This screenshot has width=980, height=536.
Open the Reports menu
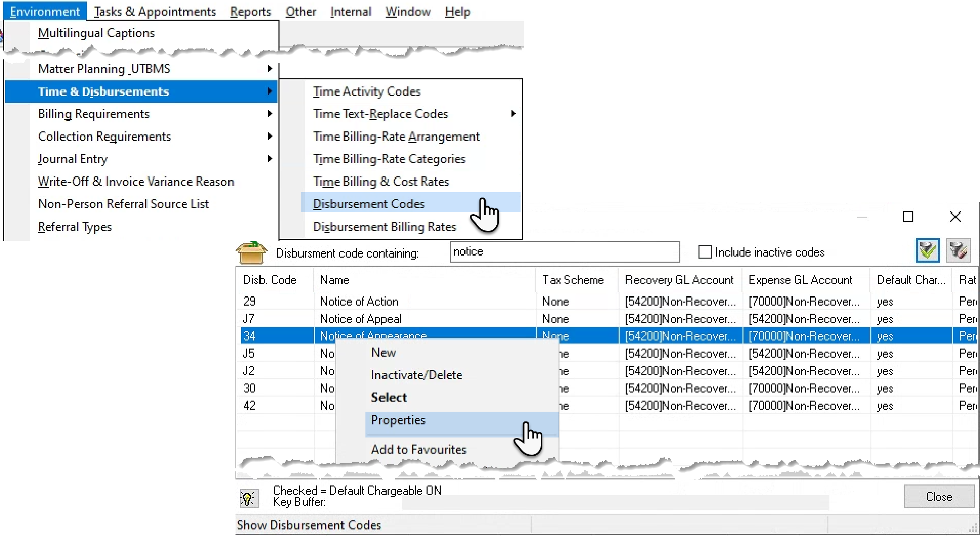tap(251, 11)
